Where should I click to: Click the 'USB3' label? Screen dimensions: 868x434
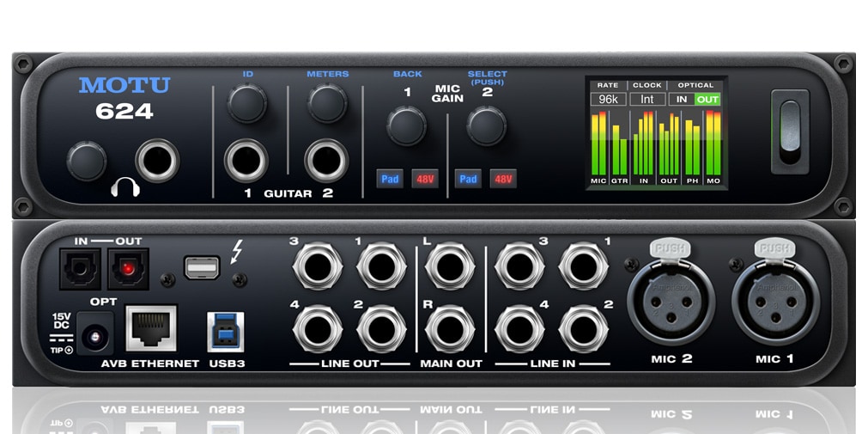[227, 364]
